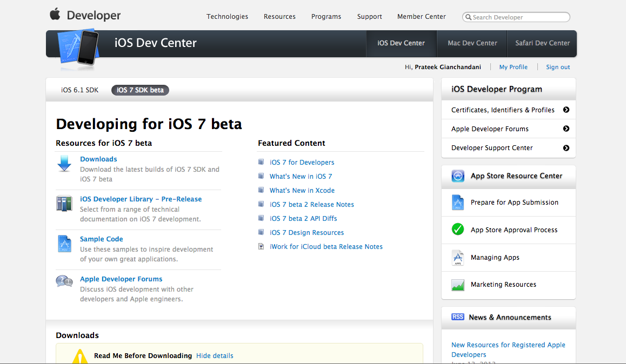626x364 pixels.
Task: Open Apple Developer Forums link in resources
Action: point(121,279)
